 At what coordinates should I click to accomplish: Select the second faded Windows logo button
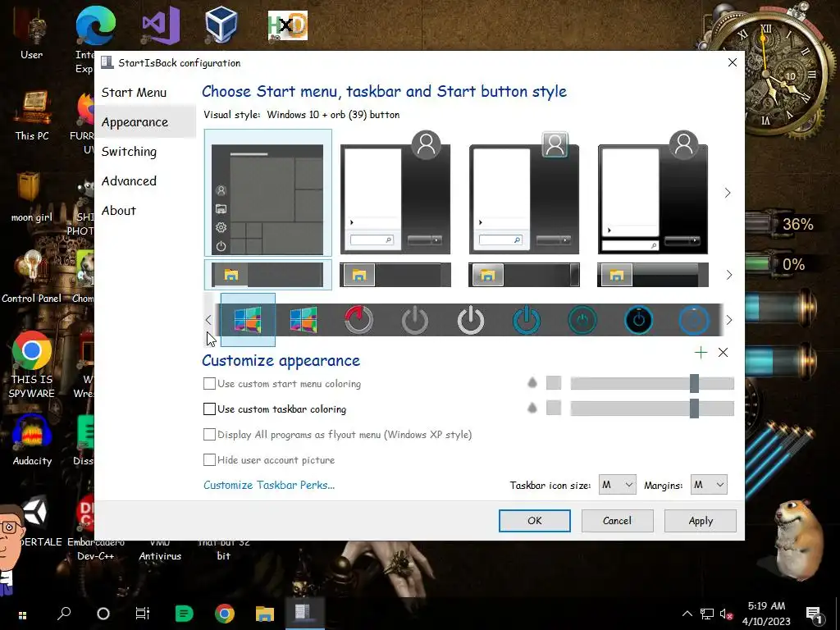304,320
